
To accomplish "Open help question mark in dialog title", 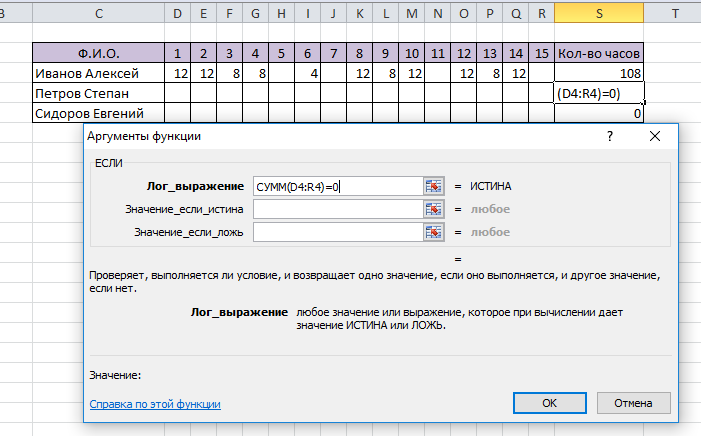I will pos(610,136).
